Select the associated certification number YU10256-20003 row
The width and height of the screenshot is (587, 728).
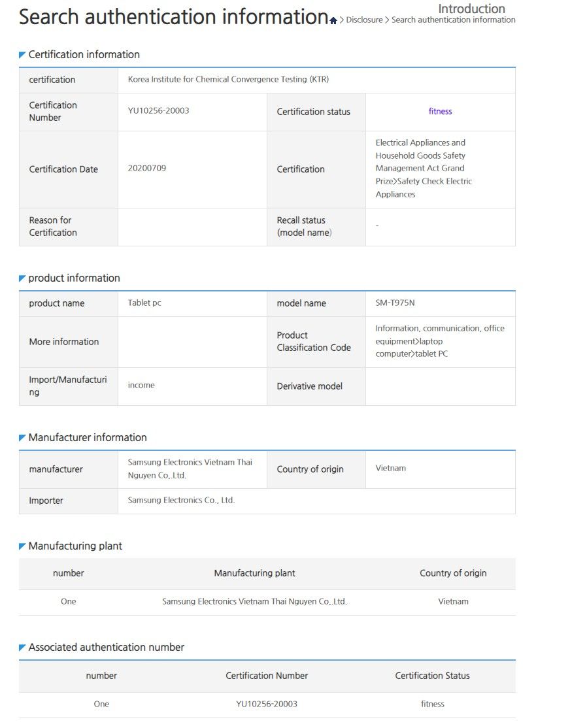pyautogui.click(x=267, y=704)
